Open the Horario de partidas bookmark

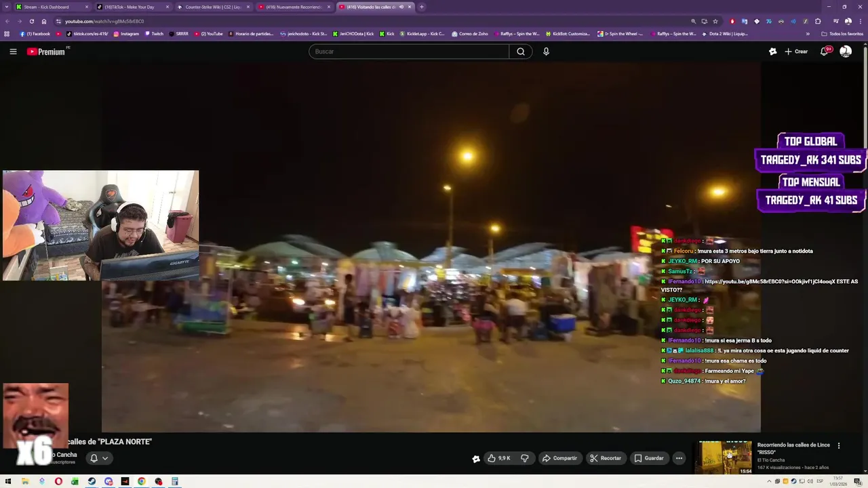click(251, 34)
